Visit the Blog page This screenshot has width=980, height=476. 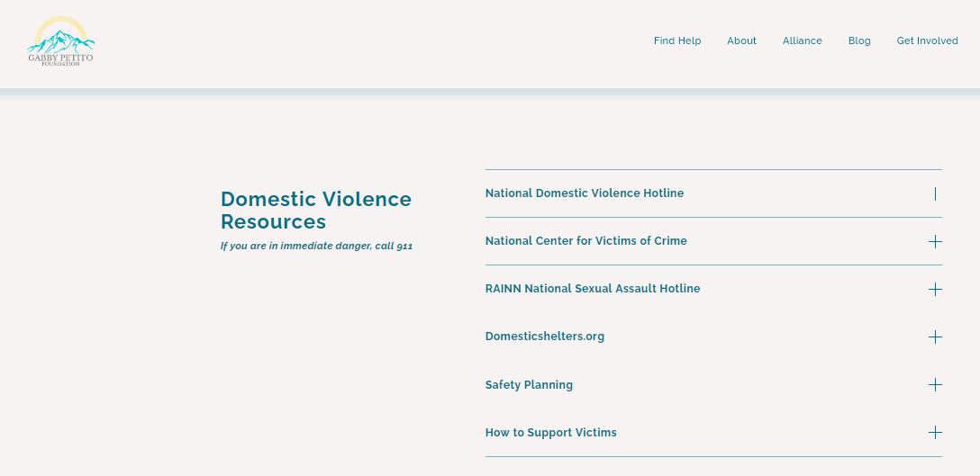pyautogui.click(x=859, y=40)
